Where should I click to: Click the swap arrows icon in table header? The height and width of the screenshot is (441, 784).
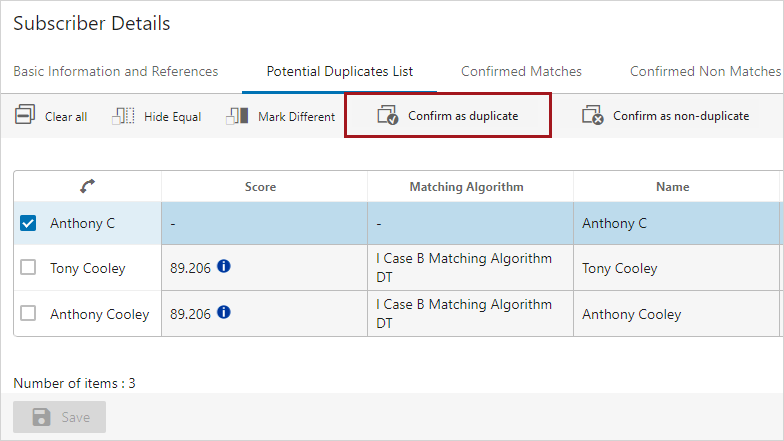coord(87,187)
